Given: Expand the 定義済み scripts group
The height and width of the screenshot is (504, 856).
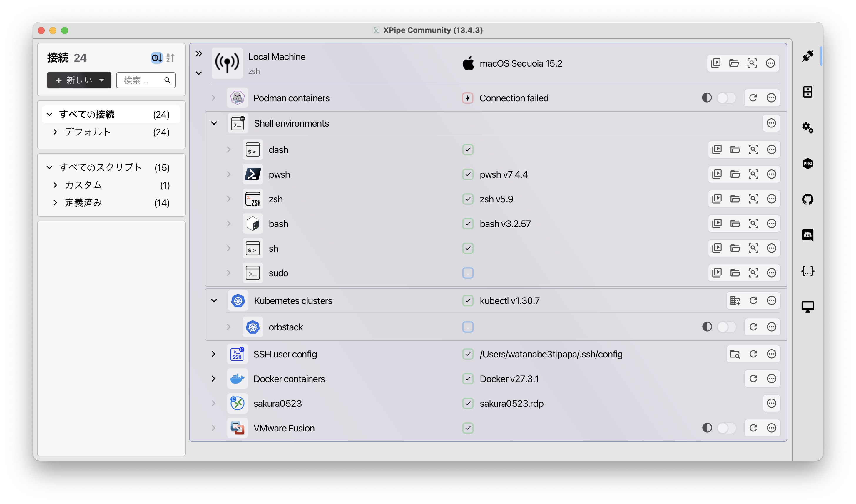Looking at the screenshot, I should click(x=55, y=202).
